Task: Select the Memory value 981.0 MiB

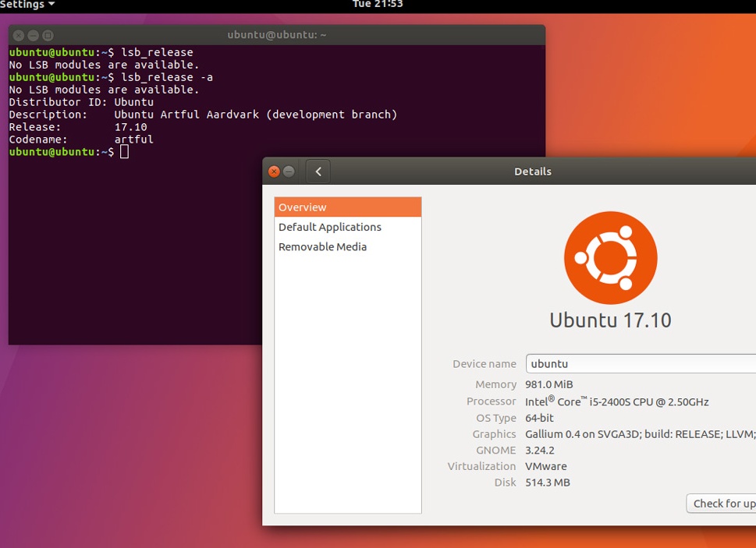Action: pos(549,384)
